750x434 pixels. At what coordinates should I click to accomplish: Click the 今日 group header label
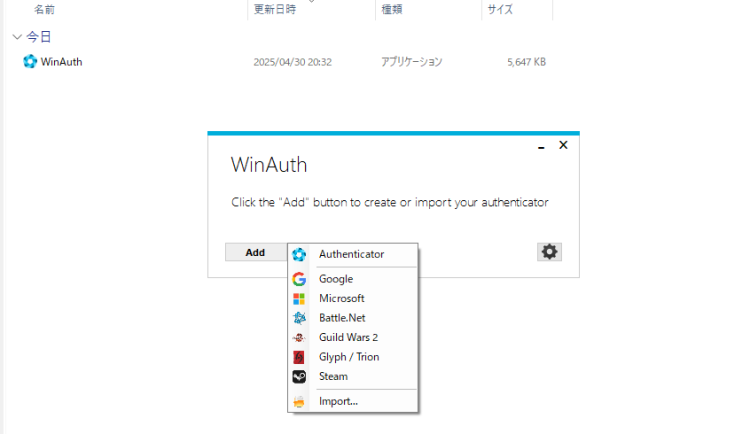39,37
